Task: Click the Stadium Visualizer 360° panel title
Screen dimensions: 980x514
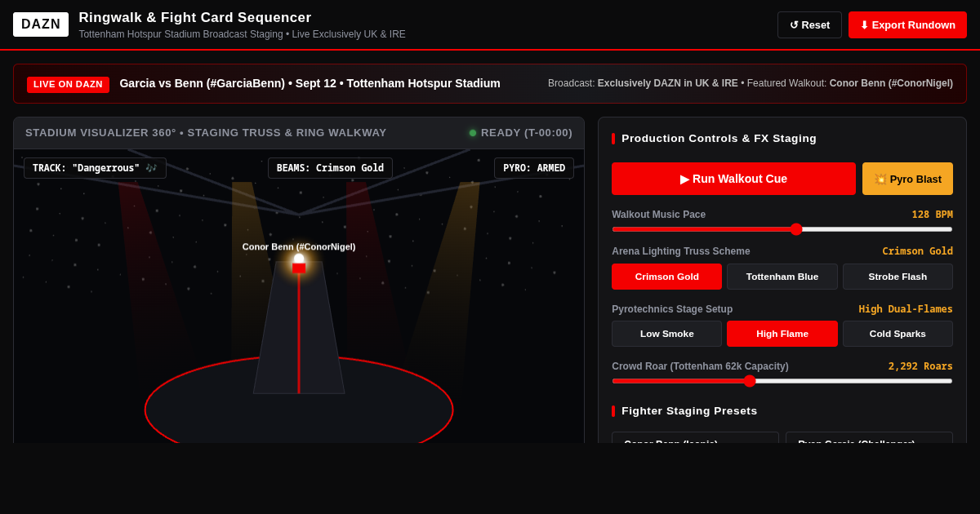Action: point(206,133)
